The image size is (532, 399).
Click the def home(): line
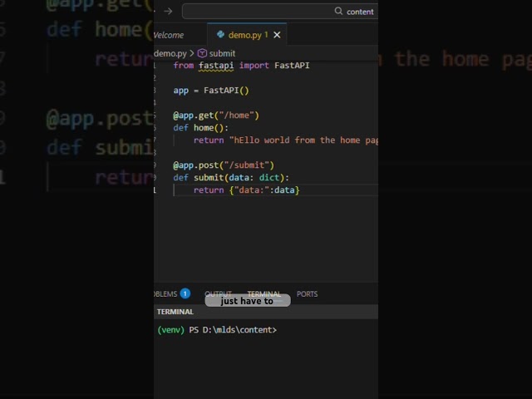pyautogui.click(x=201, y=128)
